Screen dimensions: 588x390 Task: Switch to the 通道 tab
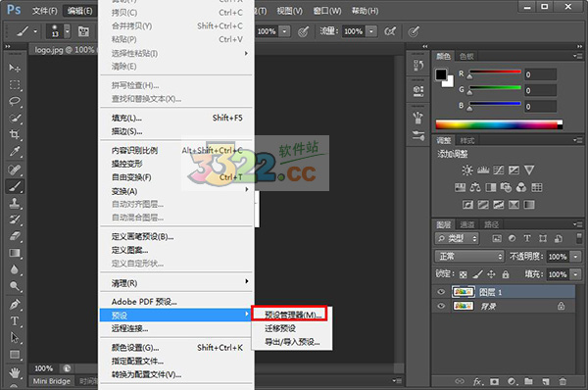tap(467, 224)
